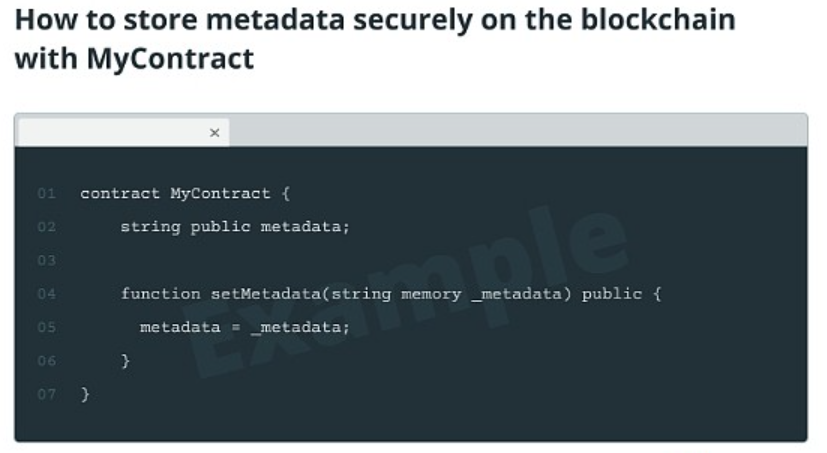Click the empty tab bar area beside the tab
Viewport: 827px width, 453px height.
point(518,130)
